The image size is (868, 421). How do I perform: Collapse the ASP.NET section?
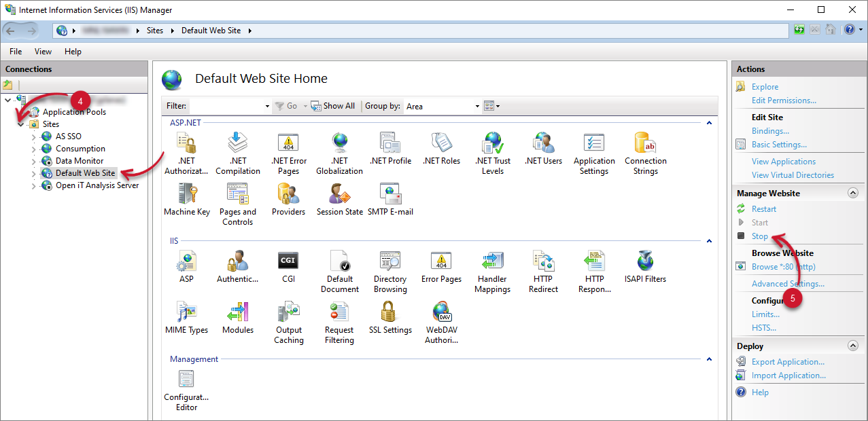[x=708, y=122]
